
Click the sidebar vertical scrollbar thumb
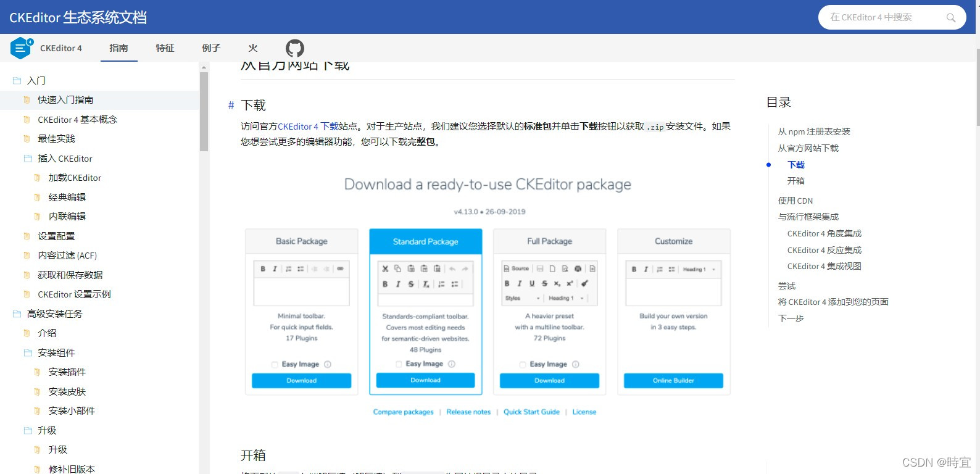(204, 112)
